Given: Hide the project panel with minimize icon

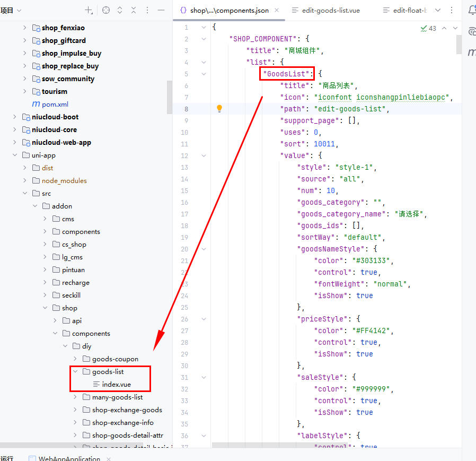Looking at the screenshot, I should click(161, 11).
